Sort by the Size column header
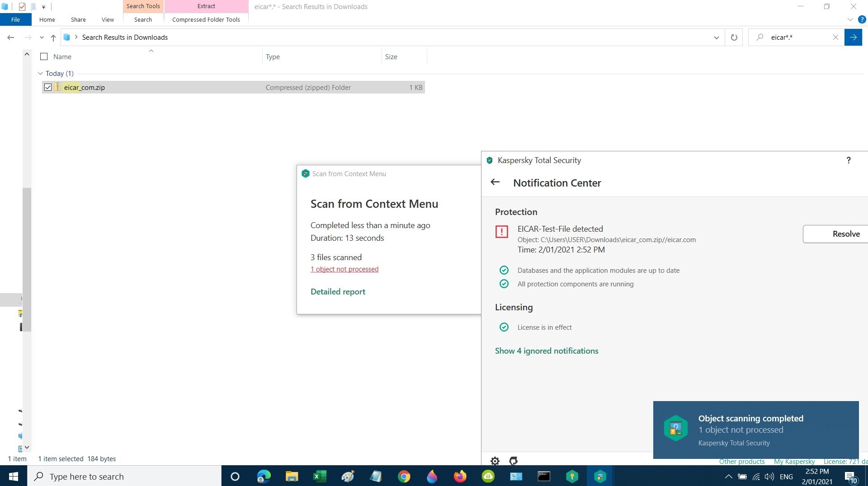868x486 pixels. [x=391, y=56]
